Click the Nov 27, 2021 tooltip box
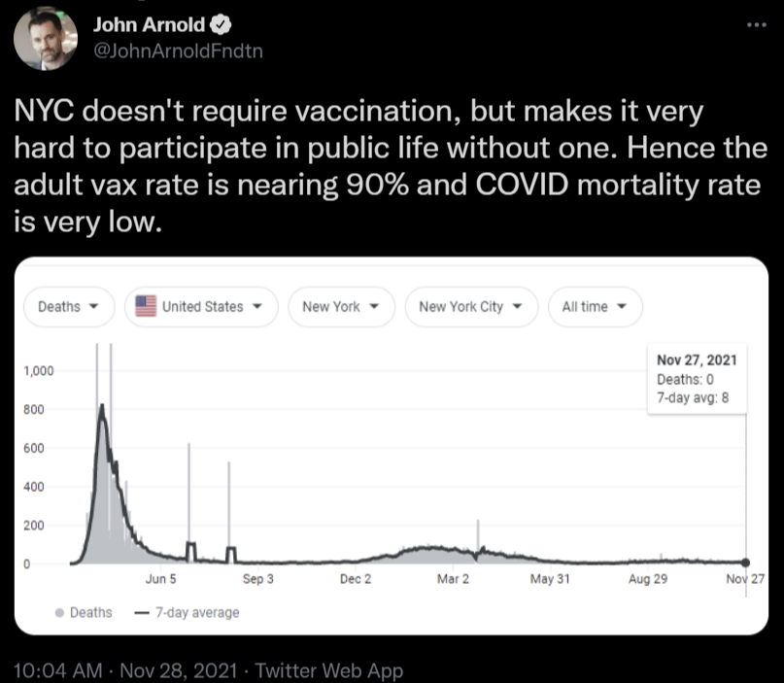The image size is (784, 683). (x=696, y=378)
